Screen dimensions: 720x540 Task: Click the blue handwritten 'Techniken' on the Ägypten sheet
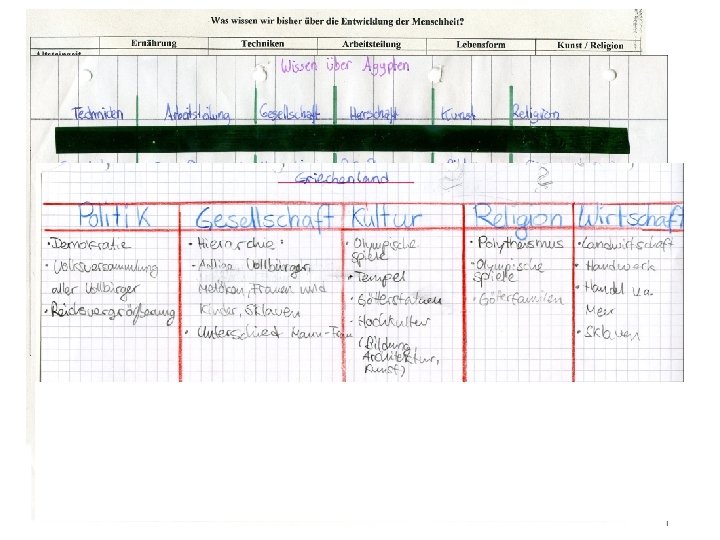click(x=97, y=113)
